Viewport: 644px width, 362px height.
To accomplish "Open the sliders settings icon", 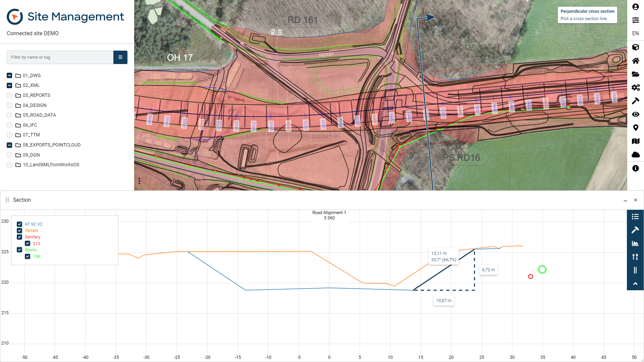I will (x=635, y=20).
